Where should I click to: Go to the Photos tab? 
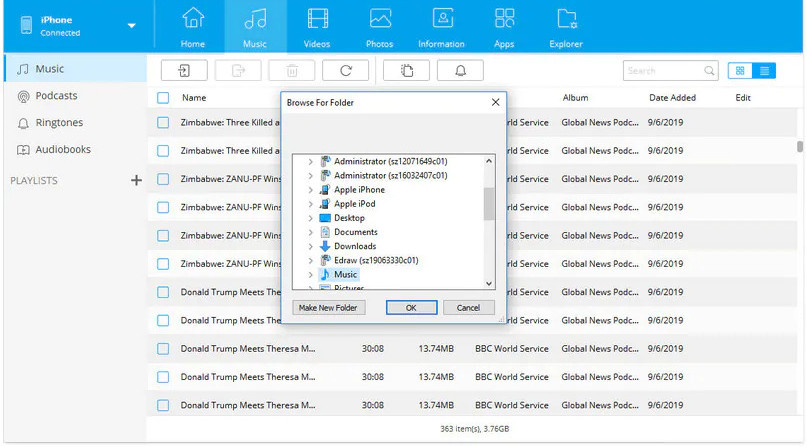coord(380,27)
